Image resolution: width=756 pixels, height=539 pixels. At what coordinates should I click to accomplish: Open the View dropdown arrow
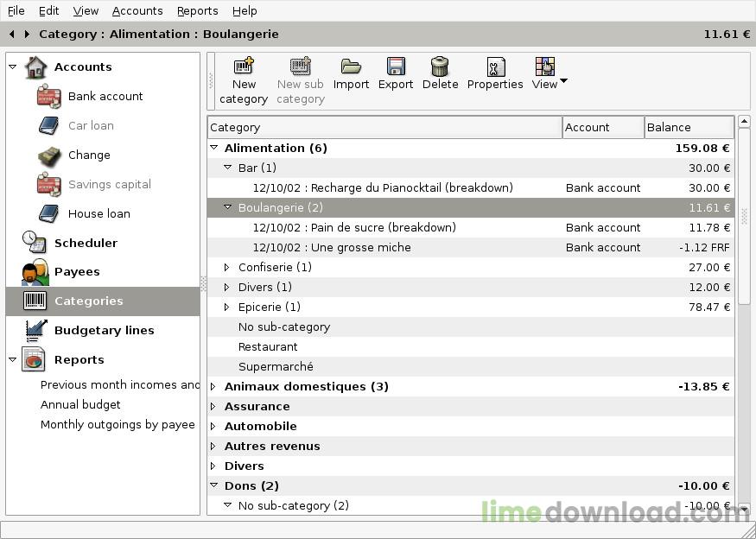pyautogui.click(x=563, y=81)
